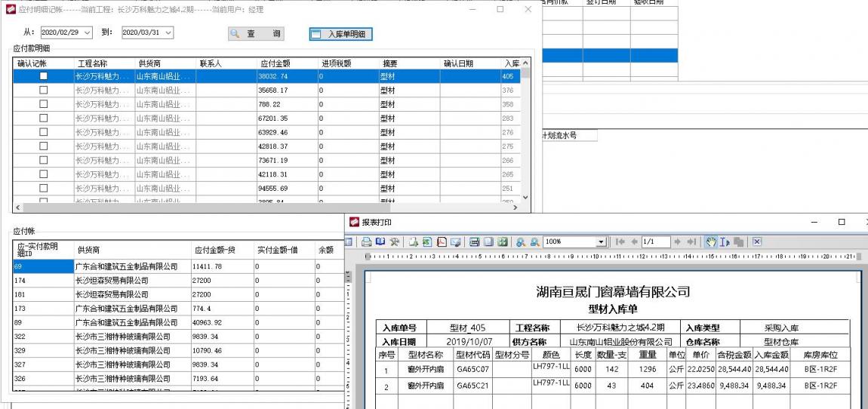This screenshot has height=409, width=868.
Task: Click the 应付金额 column header
Action: (x=275, y=64)
